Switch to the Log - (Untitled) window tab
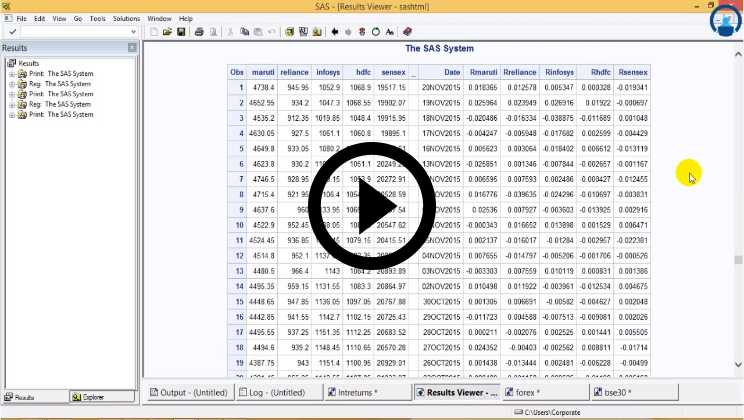Screen dimensions: 744x420 coord(275,392)
